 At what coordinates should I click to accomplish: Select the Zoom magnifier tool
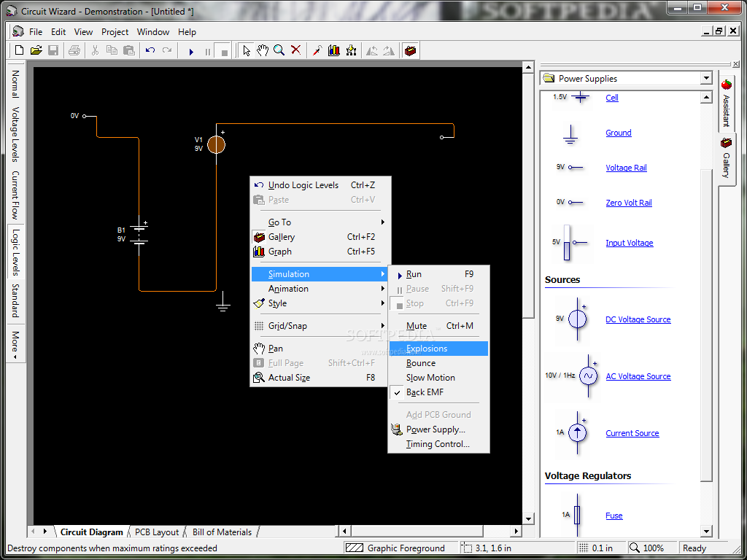(x=279, y=50)
